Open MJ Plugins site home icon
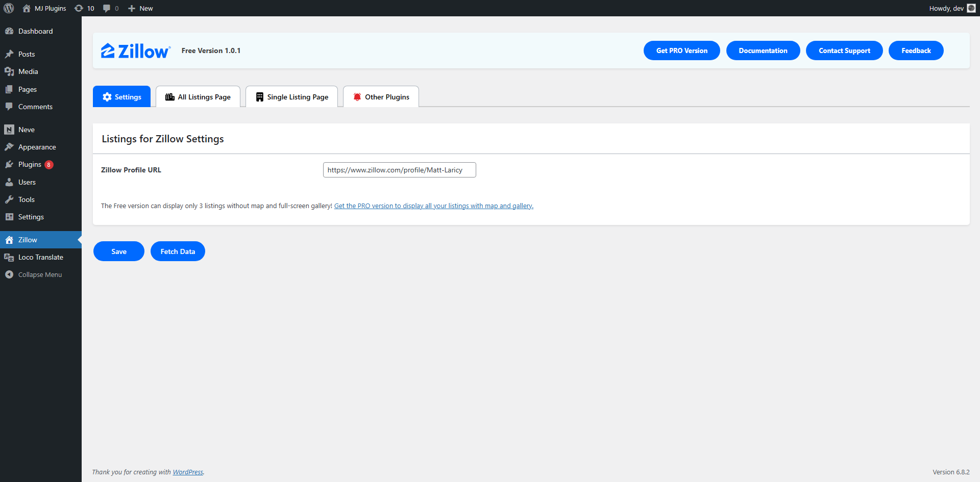 tap(27, 8)
